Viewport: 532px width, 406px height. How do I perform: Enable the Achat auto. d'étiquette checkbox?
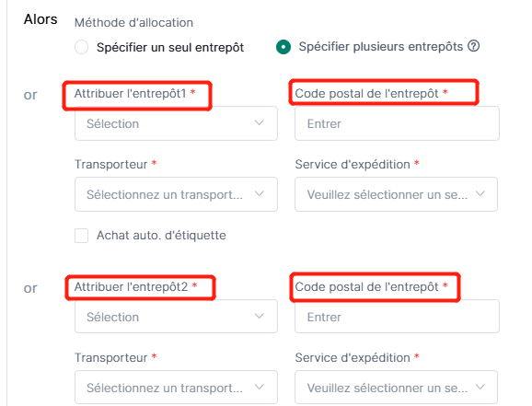point(81,236)
